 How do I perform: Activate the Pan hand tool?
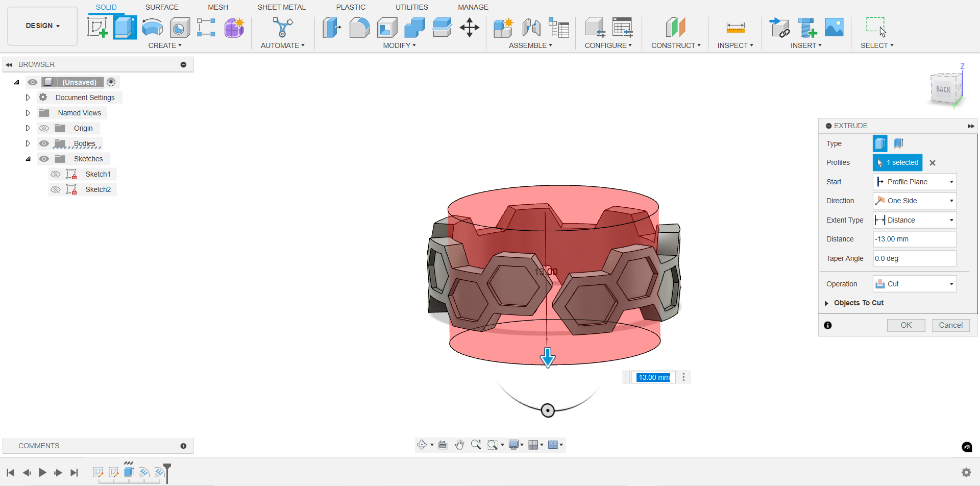(x=459, y=445)
